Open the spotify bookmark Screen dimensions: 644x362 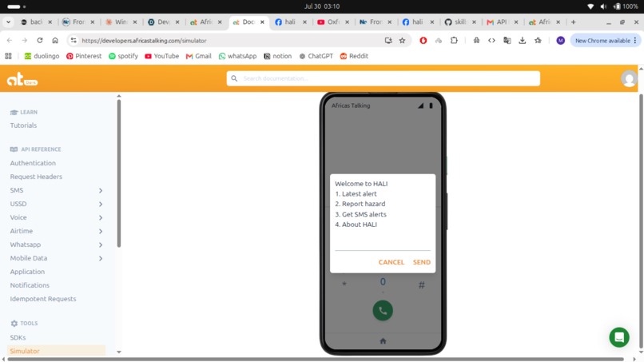pos(123,56)
